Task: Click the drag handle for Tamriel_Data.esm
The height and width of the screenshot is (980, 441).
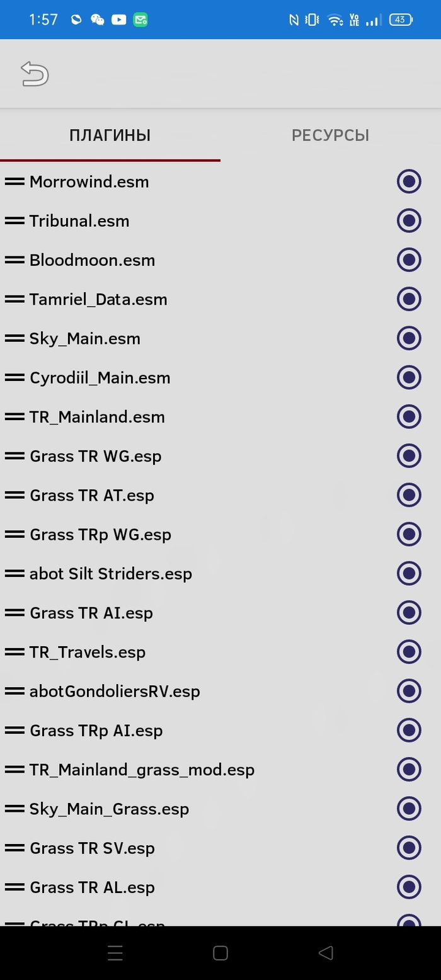Action: tap(14, 299)
